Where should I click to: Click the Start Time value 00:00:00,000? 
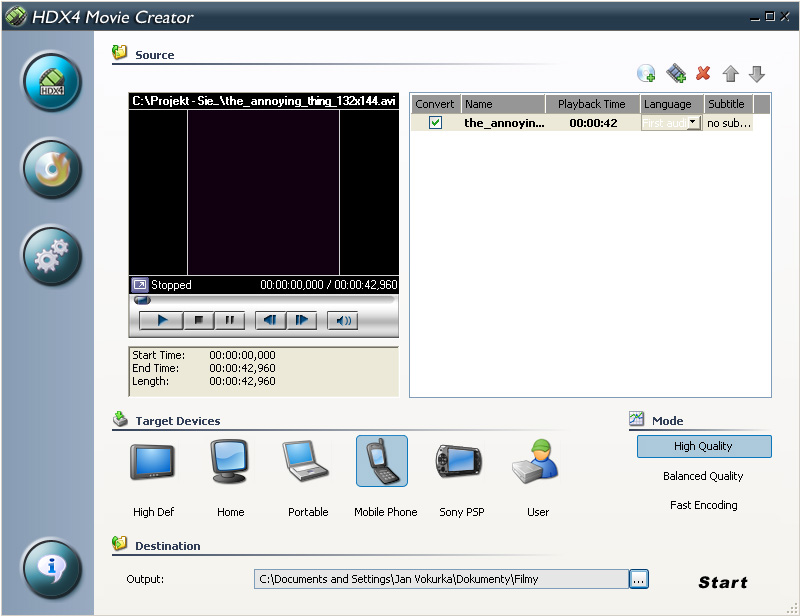[242, 355]
